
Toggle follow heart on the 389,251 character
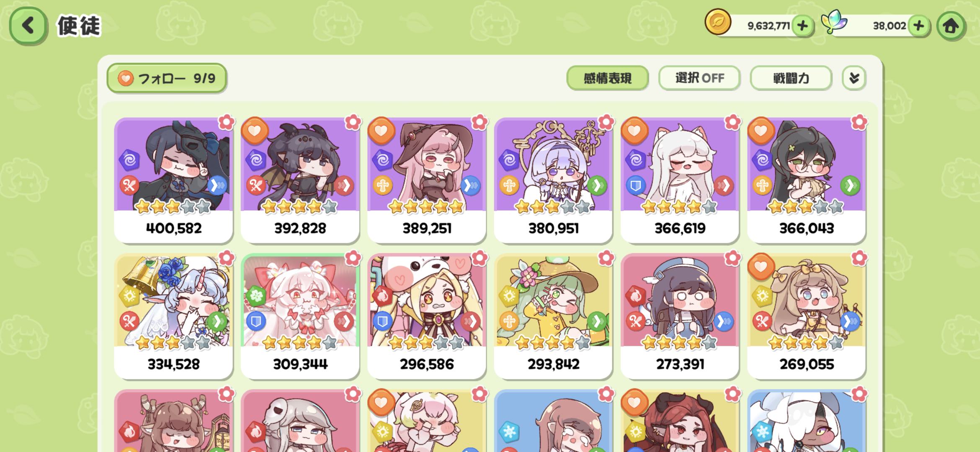(x=381, y=131)
